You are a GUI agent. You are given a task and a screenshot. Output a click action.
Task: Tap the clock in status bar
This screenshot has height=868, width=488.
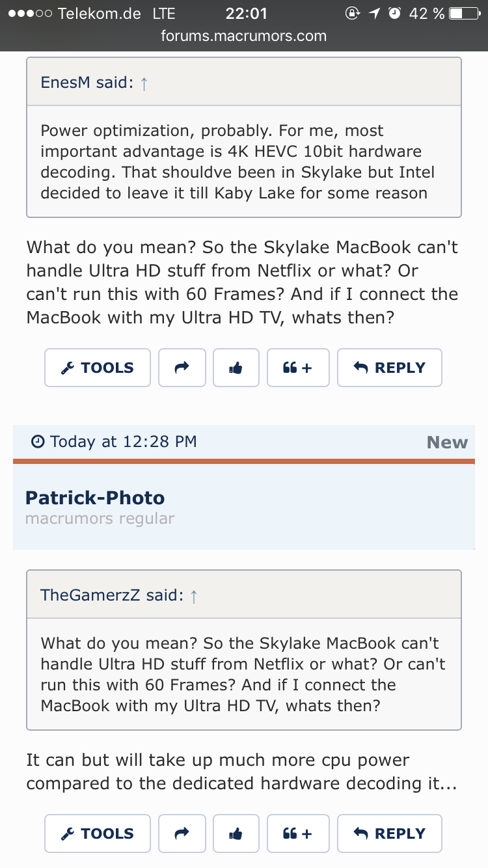pyautogui.click(x=246, y=14)
